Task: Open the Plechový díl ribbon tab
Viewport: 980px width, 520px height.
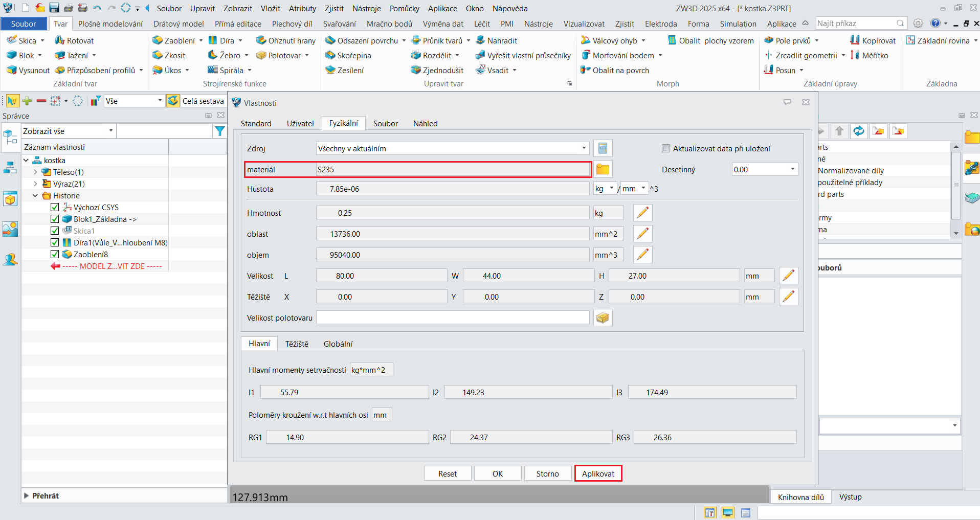Action: 292,24
